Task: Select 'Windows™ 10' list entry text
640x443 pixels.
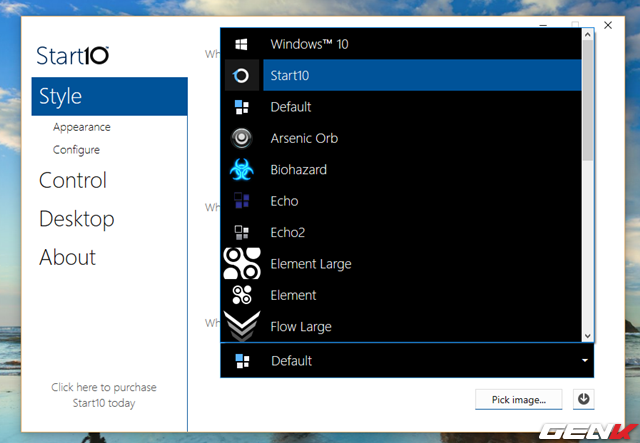Action: point(309,44)
